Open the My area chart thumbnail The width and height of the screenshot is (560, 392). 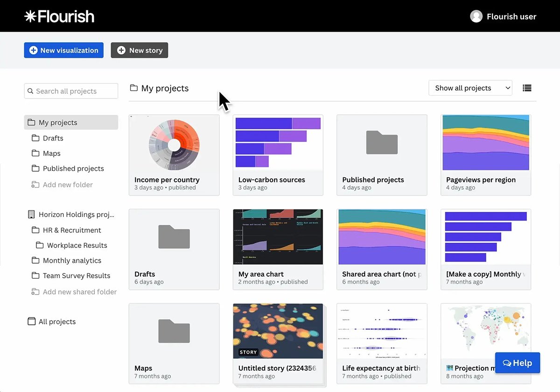(x=278, y=237)
